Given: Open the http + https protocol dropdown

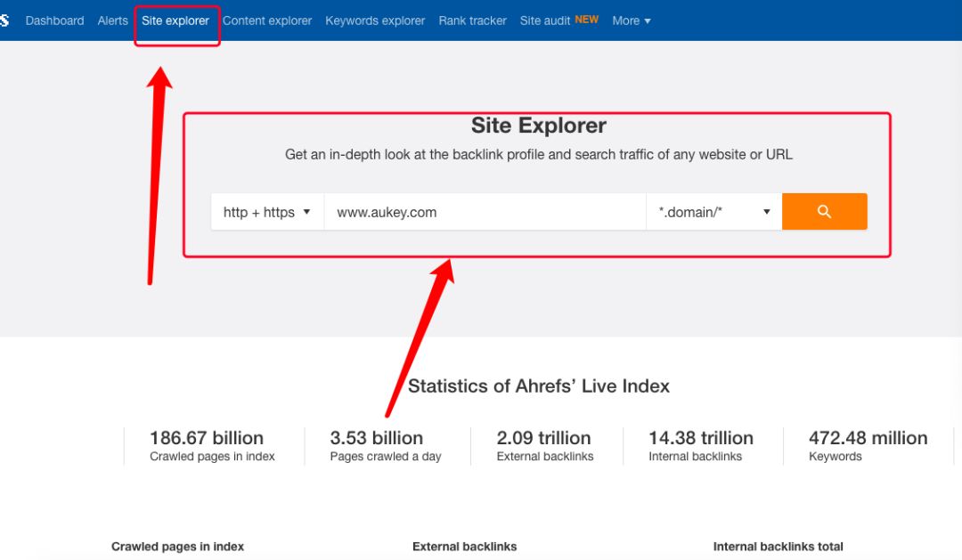Looking at the screenshot, I should [267, 212].
